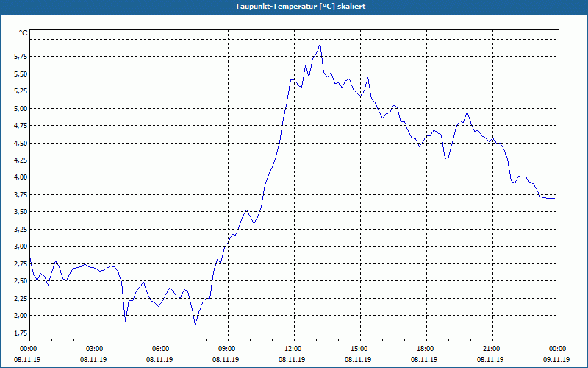Image resolution: width=588 pixels, height=368 pixels.
Task: Click the 12:00 time label
Action: [x=295, y=348]
